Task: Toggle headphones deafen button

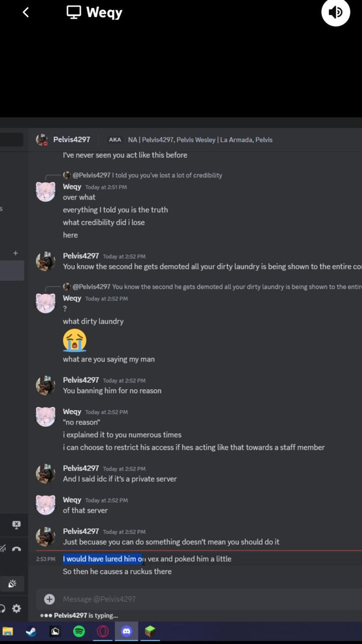Action: point(2,608)
